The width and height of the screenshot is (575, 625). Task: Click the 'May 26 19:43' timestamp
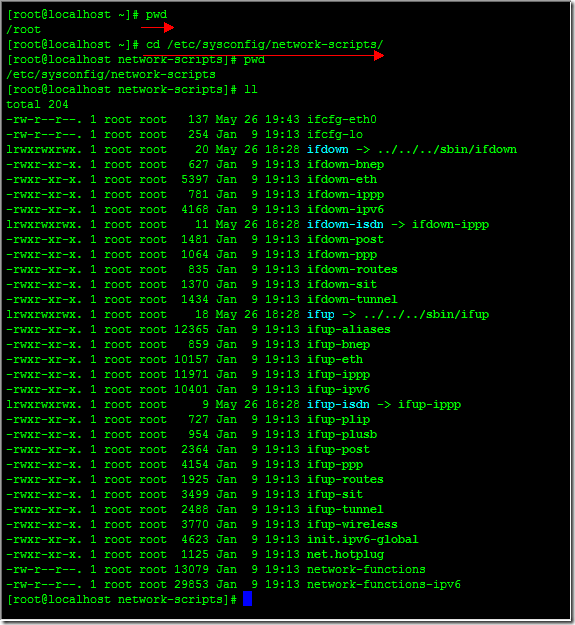coord(257,120)
